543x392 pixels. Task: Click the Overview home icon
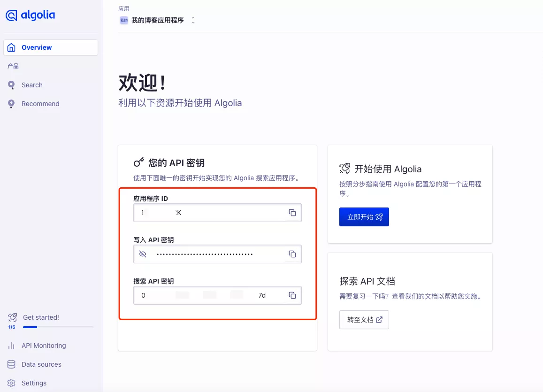pos(11,47)
